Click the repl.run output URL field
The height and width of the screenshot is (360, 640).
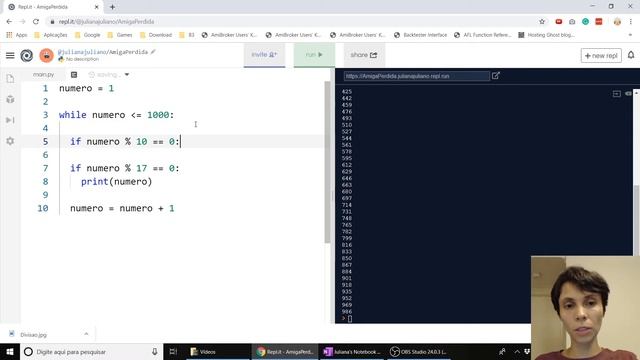click(416, 76)
